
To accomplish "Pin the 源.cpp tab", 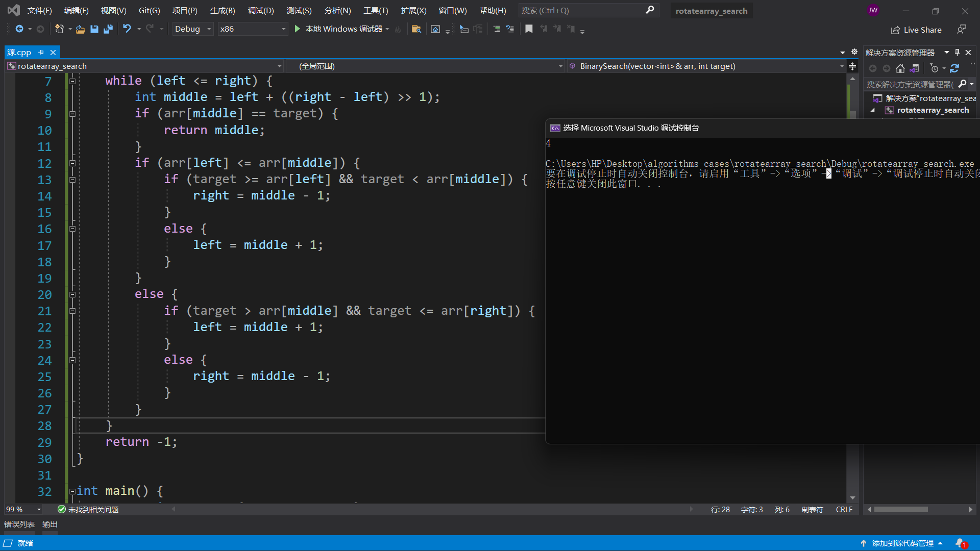I will (41, 52).
